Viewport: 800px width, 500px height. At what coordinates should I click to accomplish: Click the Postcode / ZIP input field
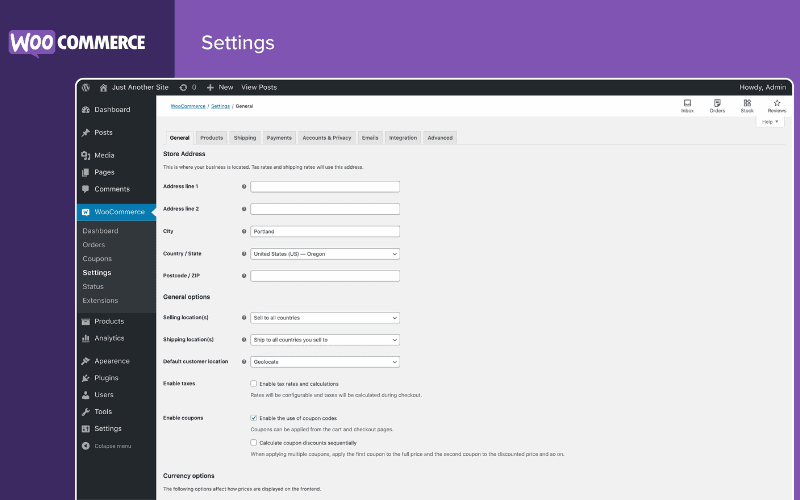pos(325,276)
